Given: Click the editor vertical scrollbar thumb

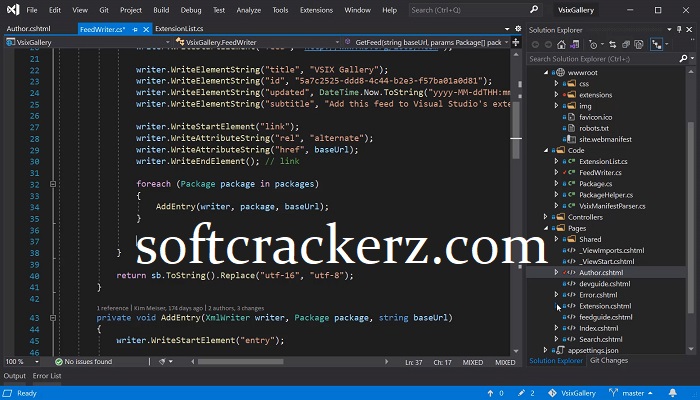Looking at the screenshot, I should 516,129.
